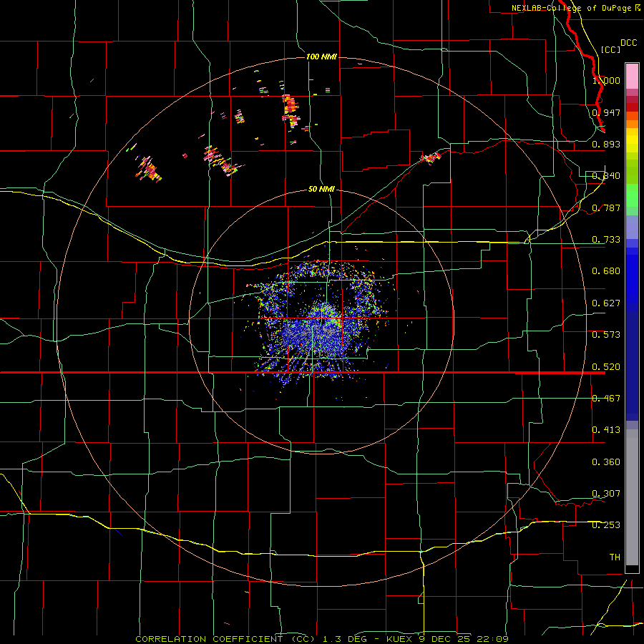
Task: Click the 0.627 scale value
Action: pyautogui.click(x=606, y=303)
